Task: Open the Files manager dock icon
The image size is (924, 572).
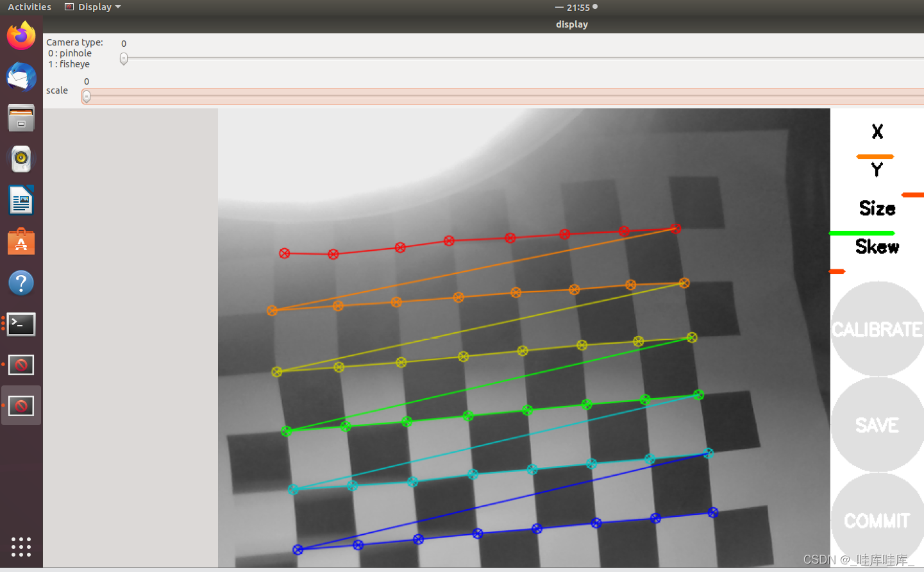Action: click(x=21, y=118)
